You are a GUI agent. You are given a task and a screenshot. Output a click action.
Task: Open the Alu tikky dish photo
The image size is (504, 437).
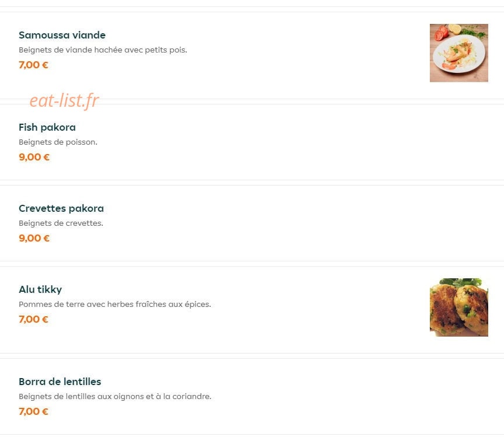pos(458,307)
